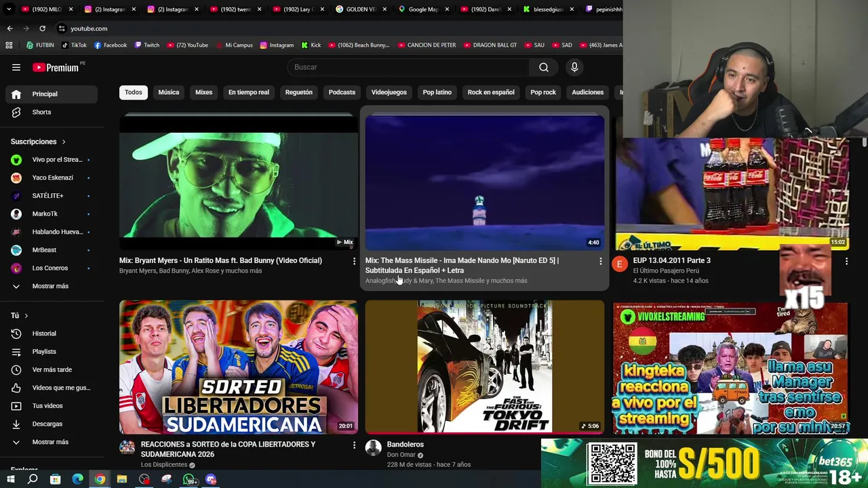
Task: Open the Principal home sidebar item
Action: point(52,94)
